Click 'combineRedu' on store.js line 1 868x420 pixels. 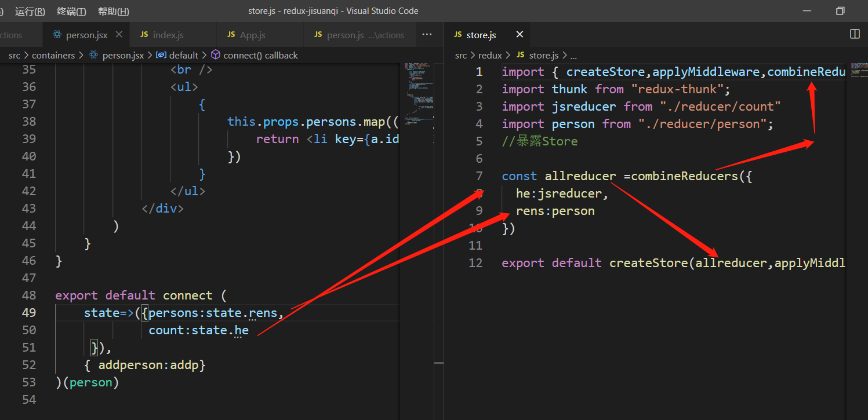806,72
